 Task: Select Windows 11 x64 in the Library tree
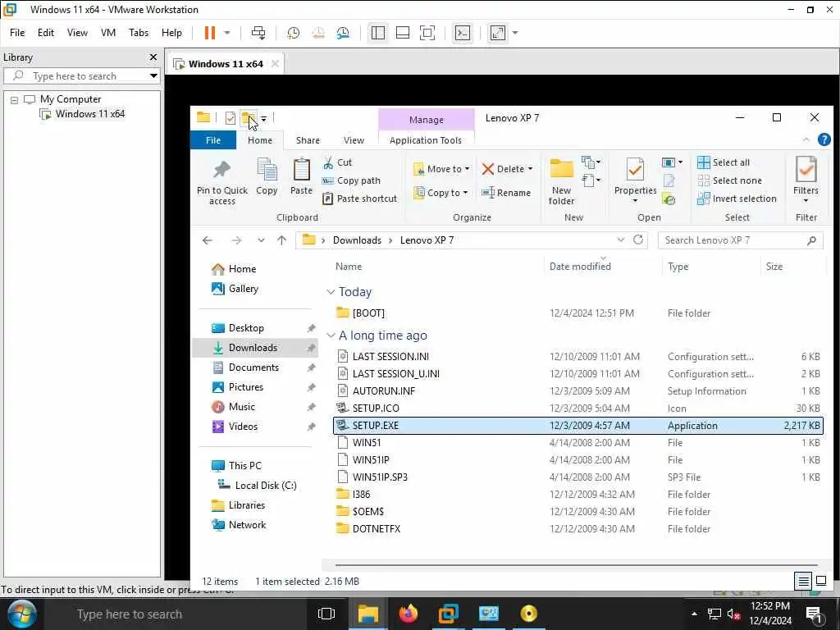point(89,114)
